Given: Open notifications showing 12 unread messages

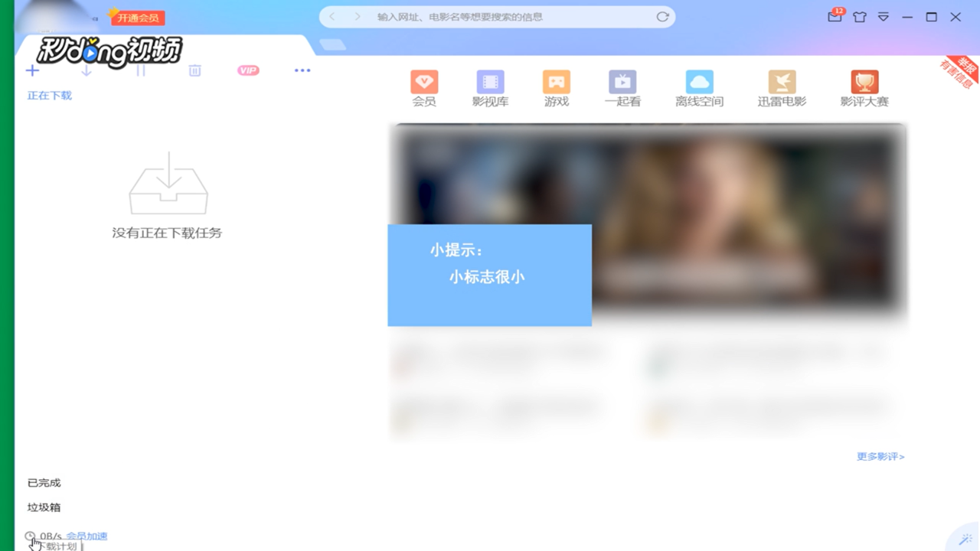Looking at the screenshot, I should (834, 16).
